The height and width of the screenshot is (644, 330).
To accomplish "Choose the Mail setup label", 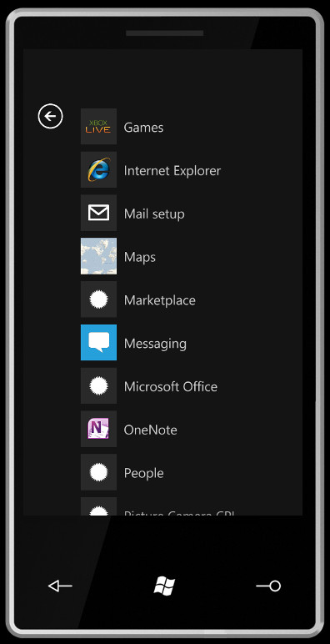I will tap(154, 214).
